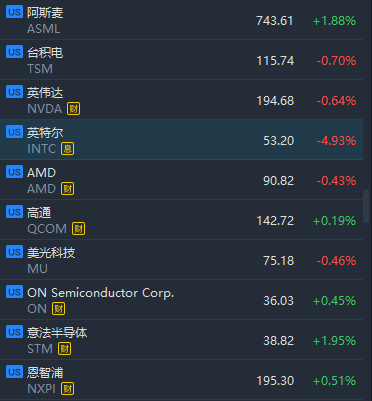This screenshot has height=401, width=372.
Task: Open the 台积电 TSM quote
Action: [x=182, y=60]
